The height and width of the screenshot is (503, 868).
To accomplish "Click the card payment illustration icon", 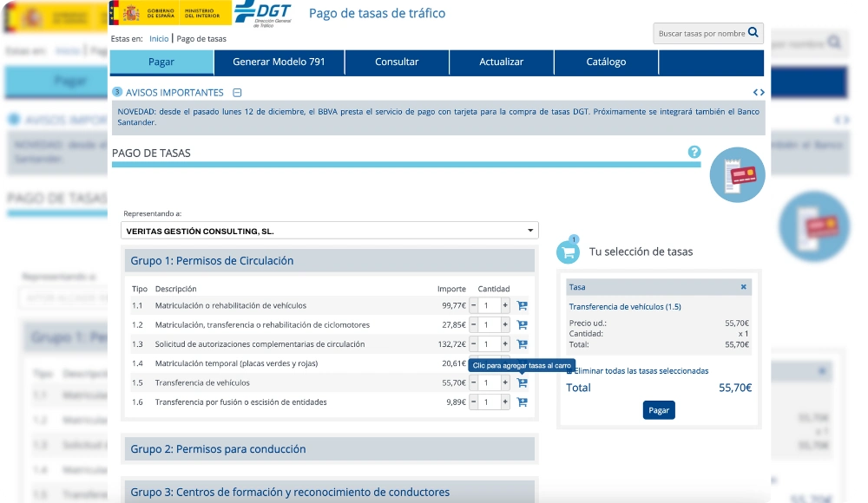I will click(737, 174).
